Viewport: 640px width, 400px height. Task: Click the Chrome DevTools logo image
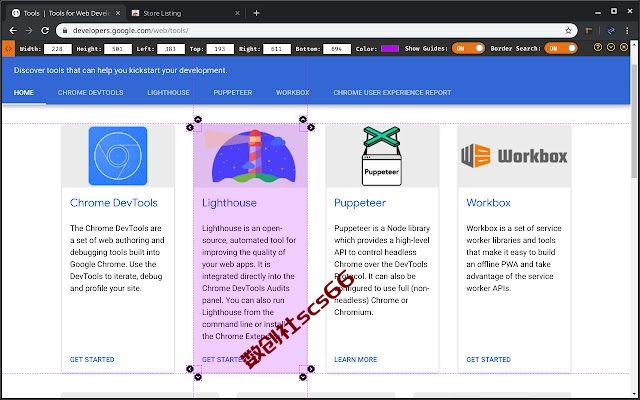tap(118, 156)
